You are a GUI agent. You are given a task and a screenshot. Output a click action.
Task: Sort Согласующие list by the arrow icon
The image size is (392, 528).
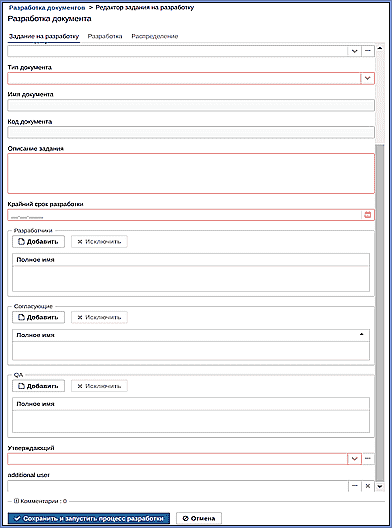(362, 334)
